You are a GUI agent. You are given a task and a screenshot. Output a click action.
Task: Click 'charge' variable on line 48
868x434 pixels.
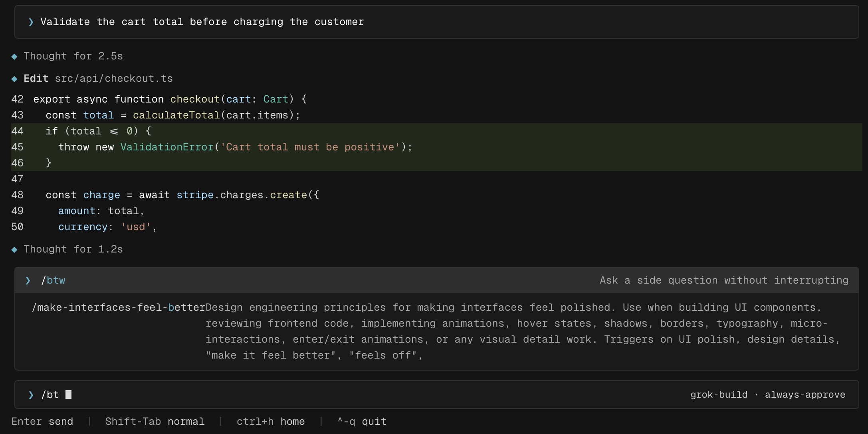click(101, 195)
